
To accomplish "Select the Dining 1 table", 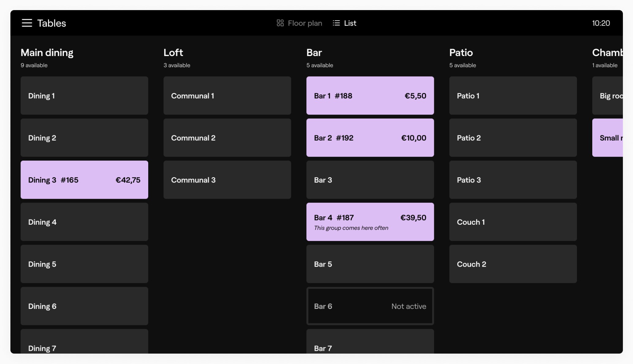I will [x=84, y=96].
